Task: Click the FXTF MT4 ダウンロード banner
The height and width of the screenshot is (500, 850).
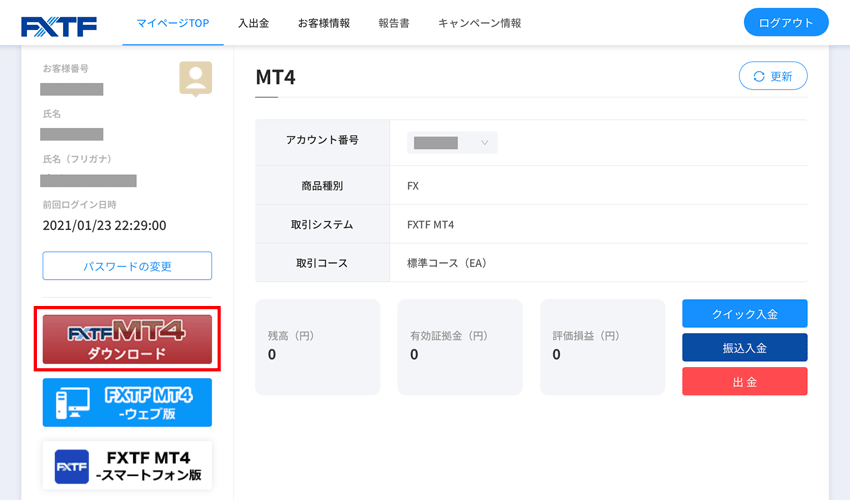Action: [127, 339]
